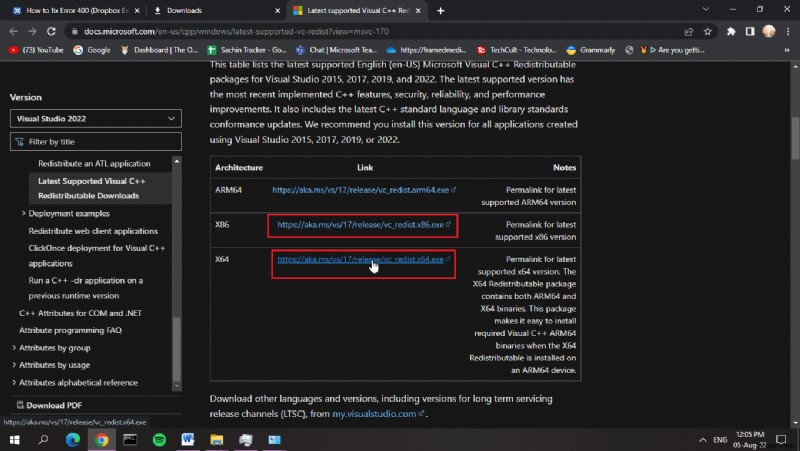
Task: Open the Visual Studio 2022 version dropdown
Action: pyautogui.click(x=95, y=119)
